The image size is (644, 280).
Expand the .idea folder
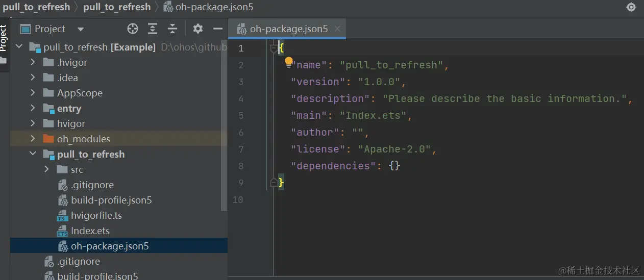click(33, 78)
